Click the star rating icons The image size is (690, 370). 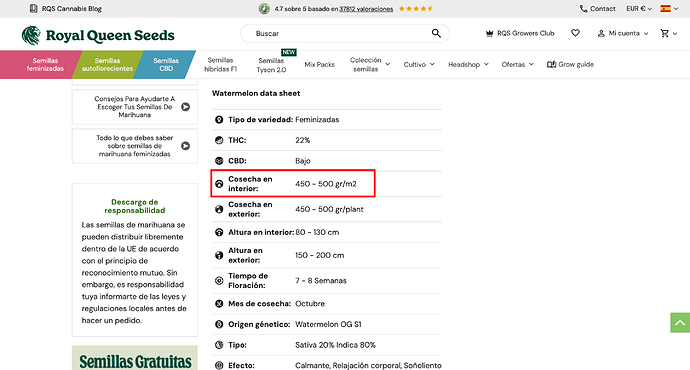coord(416,9)
